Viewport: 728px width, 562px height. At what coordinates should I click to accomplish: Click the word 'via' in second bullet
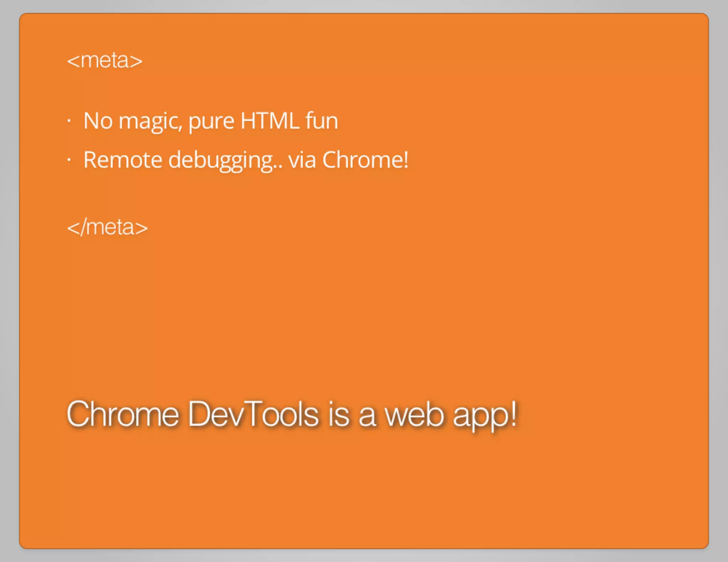[x=302, y=160]
